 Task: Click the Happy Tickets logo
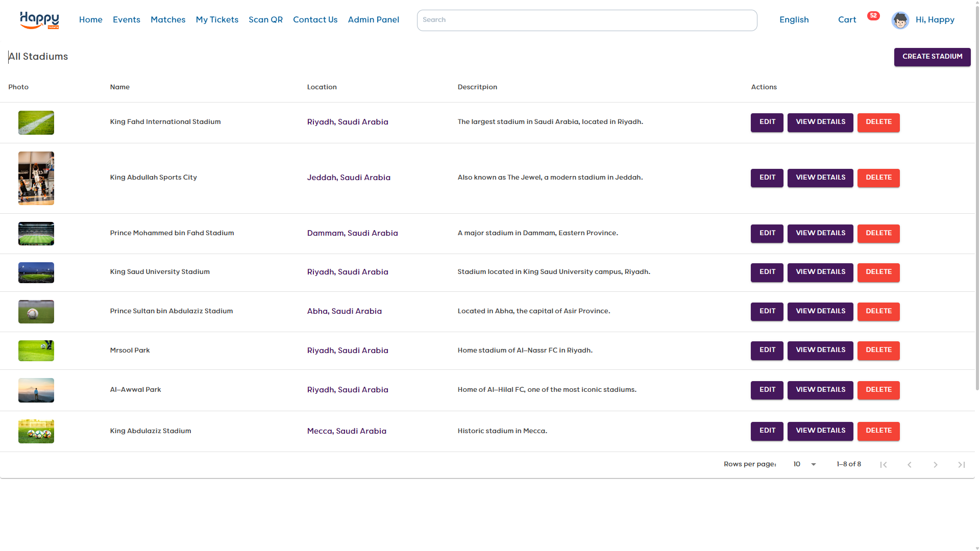click(39, 20)
